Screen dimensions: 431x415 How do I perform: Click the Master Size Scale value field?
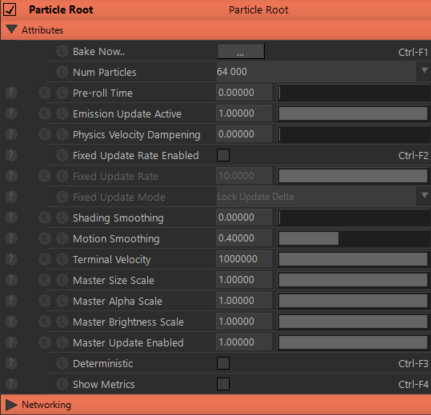[244, 280]
